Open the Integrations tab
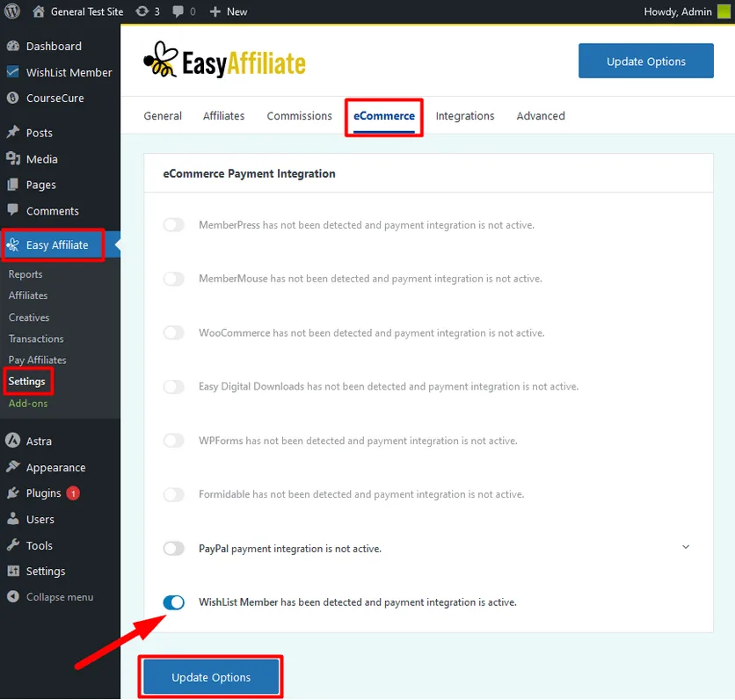 464,116
